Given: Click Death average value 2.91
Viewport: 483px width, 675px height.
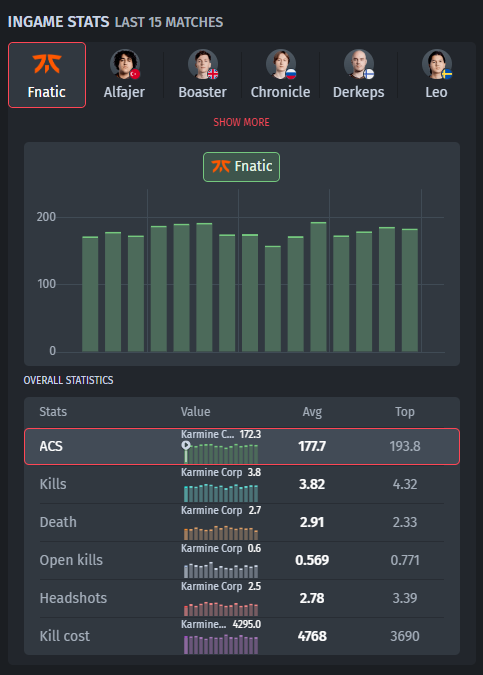Looking at the screenshot, I should point(312,522).
